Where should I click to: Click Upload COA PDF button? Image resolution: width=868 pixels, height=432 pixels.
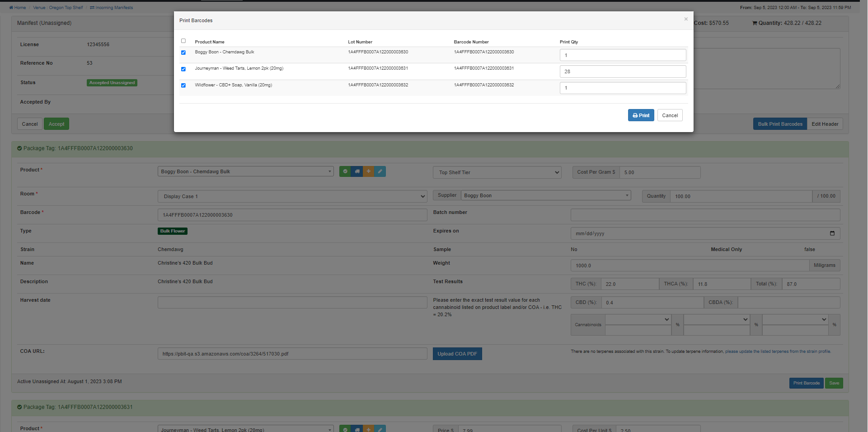coord(457,354)
